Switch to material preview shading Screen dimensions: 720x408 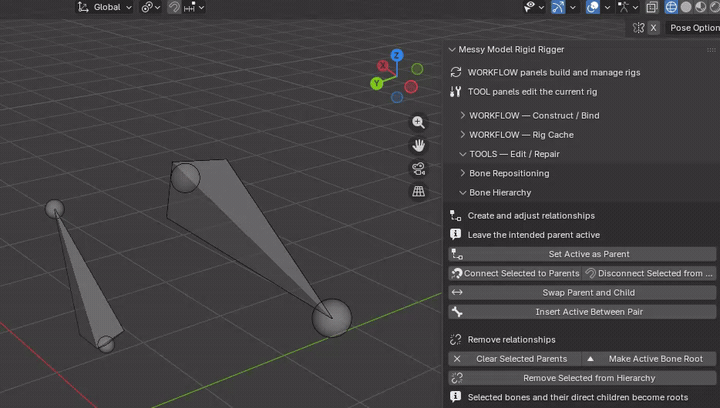click(701, 7)
